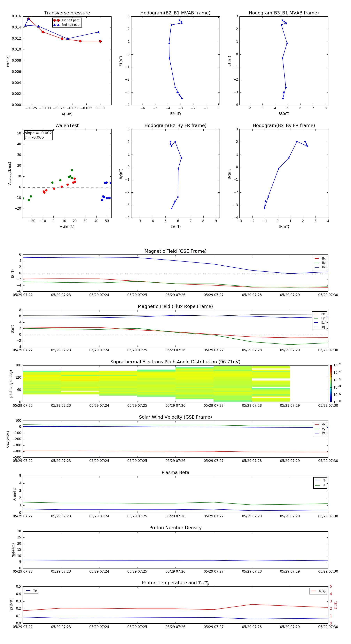Click the "Np(#/cc)" axis label
The image size is (351, 644).
tap(13, 550)
